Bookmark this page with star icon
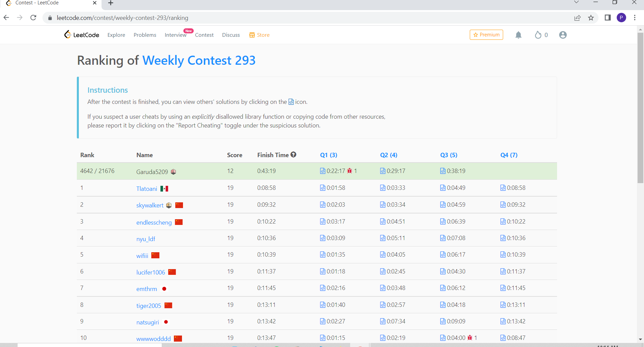 591,18
